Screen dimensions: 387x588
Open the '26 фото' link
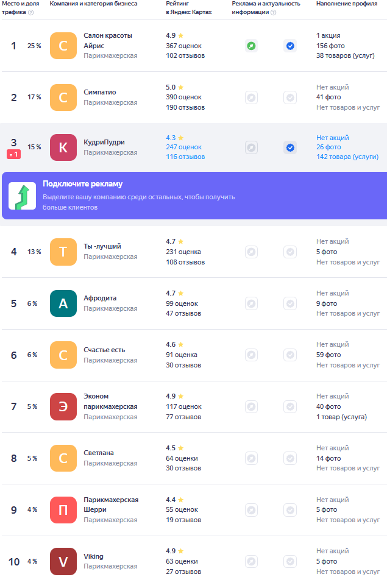pyautogui.click(x=328, y=147)
